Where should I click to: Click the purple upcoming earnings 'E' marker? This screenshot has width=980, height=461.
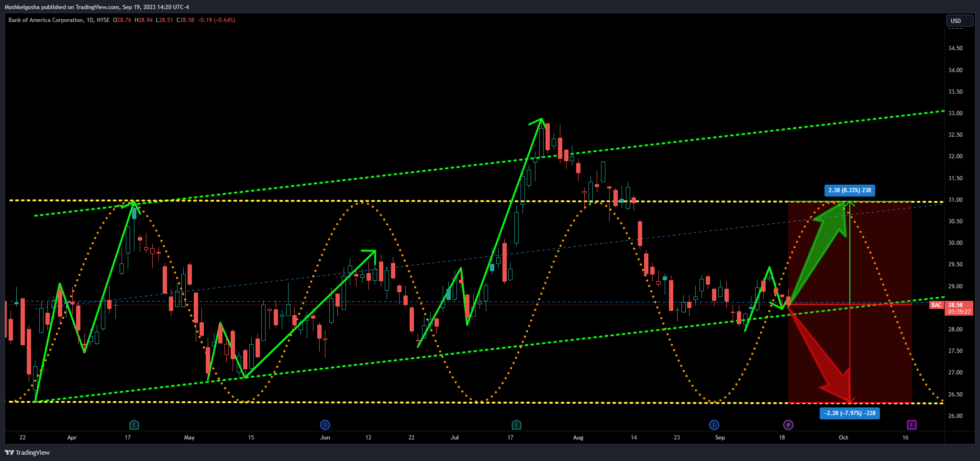[912, 425]
